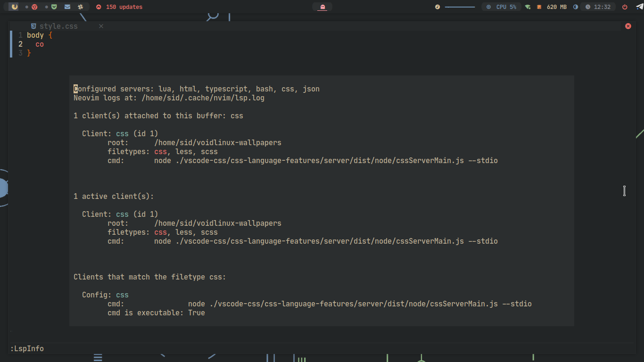This screenshot has height=362, width=644.
Task: Click the 150 updates indicator
Action: (x=119, y=7)
